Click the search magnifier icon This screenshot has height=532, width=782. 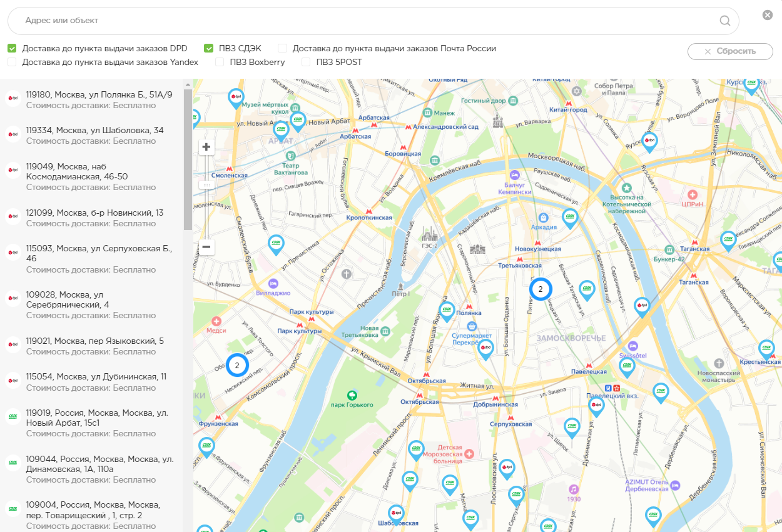[725, 21]
